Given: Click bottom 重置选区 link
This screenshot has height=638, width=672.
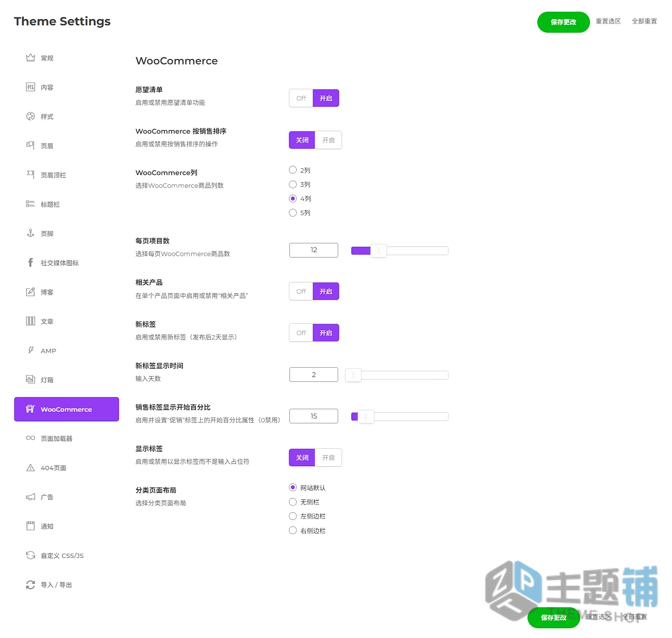Looking at the screenshot, I should (x=598, y=617).
